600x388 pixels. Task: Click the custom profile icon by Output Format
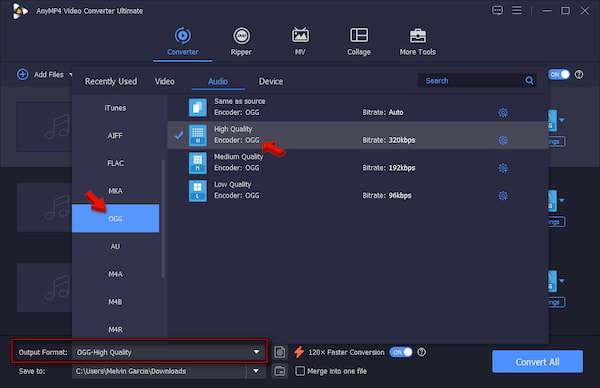click(280, 352)
